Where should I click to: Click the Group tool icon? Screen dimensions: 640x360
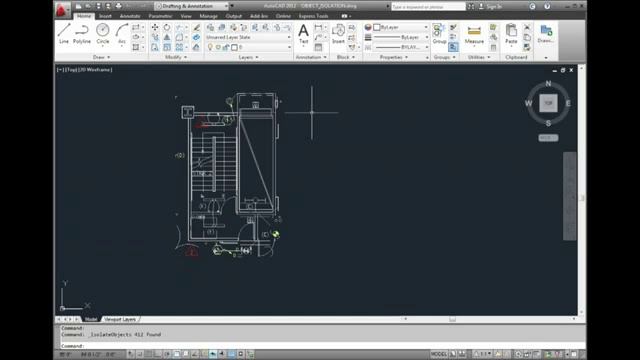439,33
